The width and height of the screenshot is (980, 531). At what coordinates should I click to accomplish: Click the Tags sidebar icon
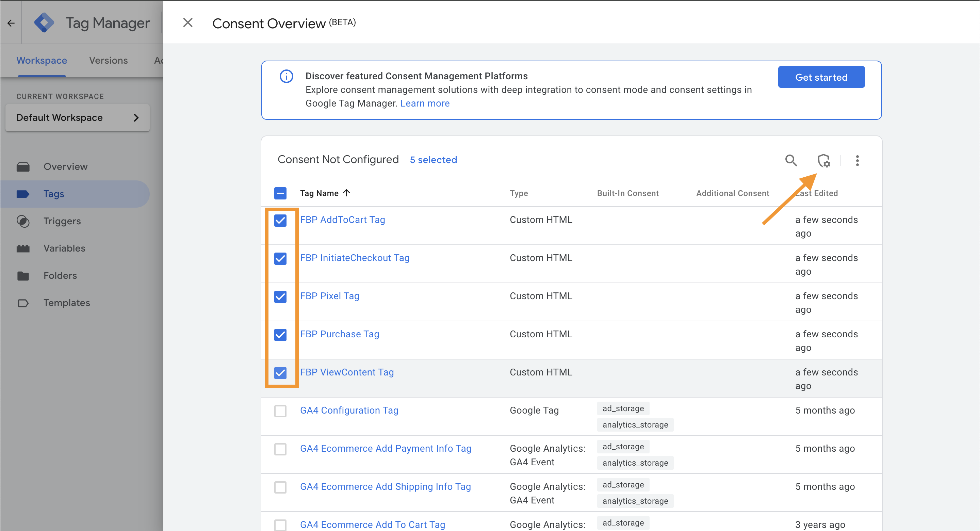click(23, 194)
